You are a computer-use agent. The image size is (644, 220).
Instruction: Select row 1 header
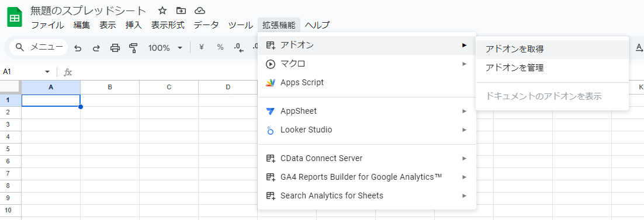(11, 100)
